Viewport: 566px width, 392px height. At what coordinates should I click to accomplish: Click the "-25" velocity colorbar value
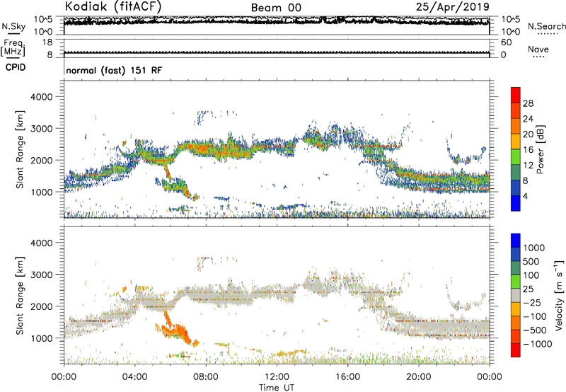click(533, 303)
